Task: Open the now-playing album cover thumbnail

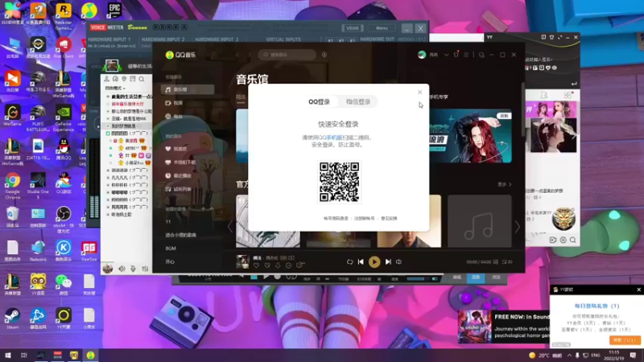Action: point(243,261)
